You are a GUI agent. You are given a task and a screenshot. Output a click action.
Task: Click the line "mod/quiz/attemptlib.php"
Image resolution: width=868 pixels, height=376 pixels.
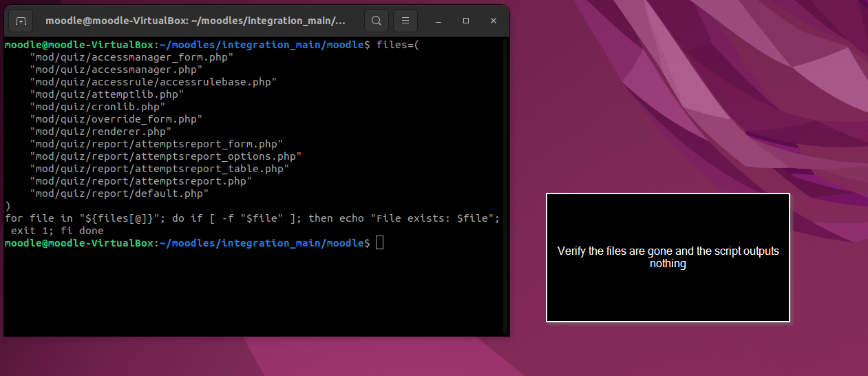coord(107,94)
